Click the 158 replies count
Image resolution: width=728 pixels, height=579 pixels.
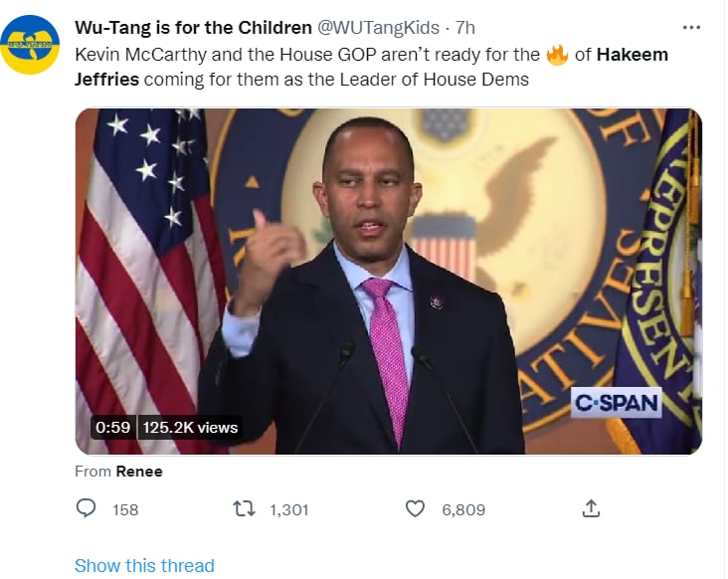pos(125,509)
